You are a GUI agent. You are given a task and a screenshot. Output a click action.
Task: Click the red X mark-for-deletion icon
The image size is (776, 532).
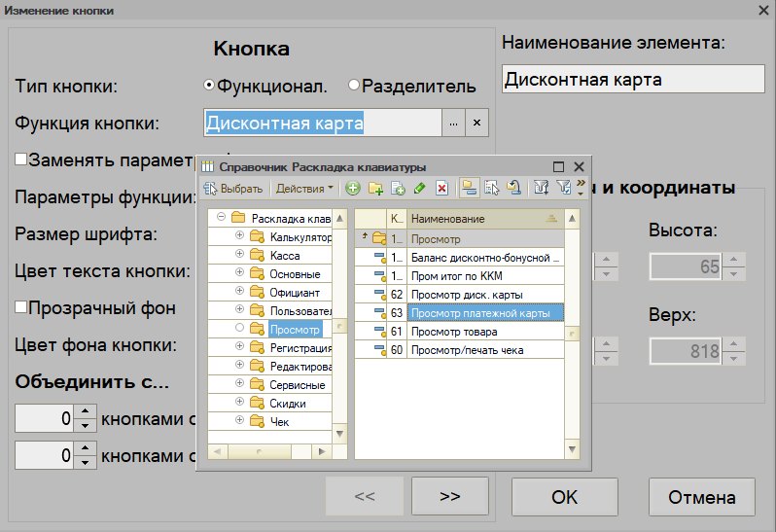[x=441, y=188]
